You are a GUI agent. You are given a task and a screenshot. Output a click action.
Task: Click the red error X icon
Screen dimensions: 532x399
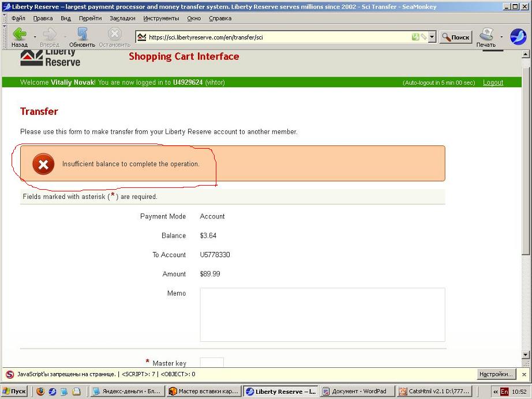point(43,164)
